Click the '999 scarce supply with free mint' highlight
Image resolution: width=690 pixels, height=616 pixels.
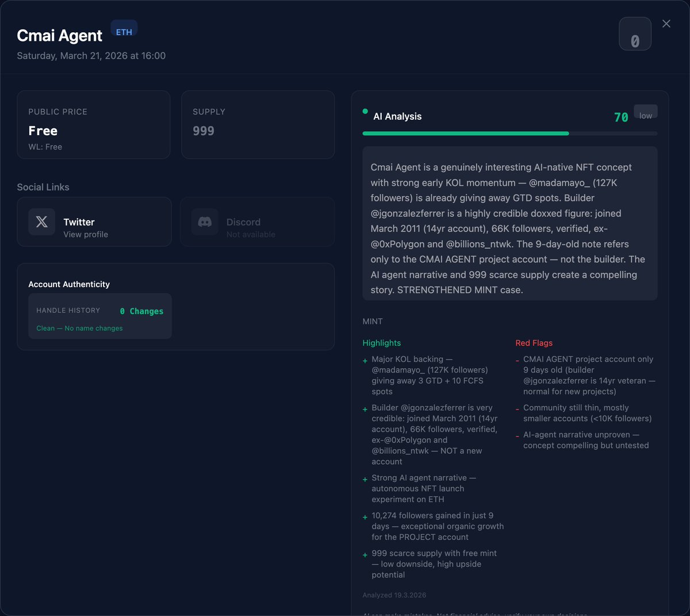coord(434,564)
